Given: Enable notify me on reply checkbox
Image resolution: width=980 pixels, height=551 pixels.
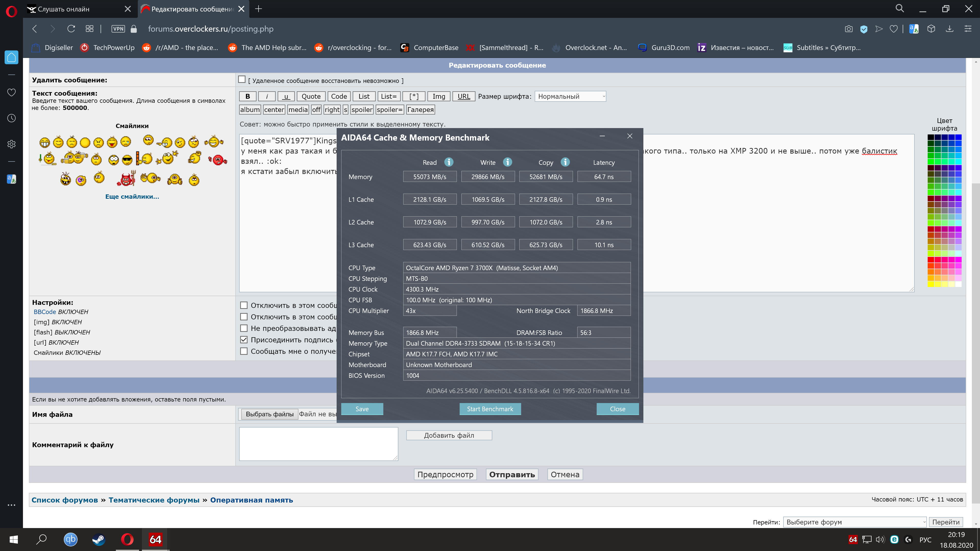Looking at the screenshot, I should tap(244, 351).
